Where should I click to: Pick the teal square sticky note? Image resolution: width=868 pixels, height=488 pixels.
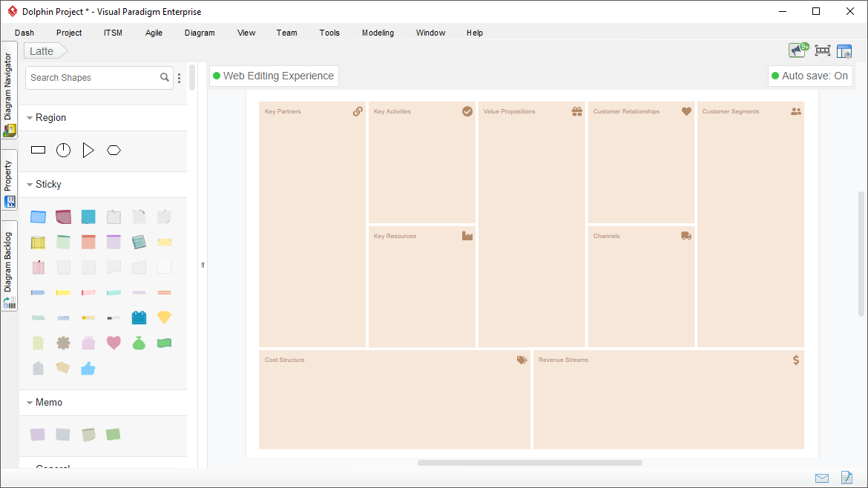point(88,217)
